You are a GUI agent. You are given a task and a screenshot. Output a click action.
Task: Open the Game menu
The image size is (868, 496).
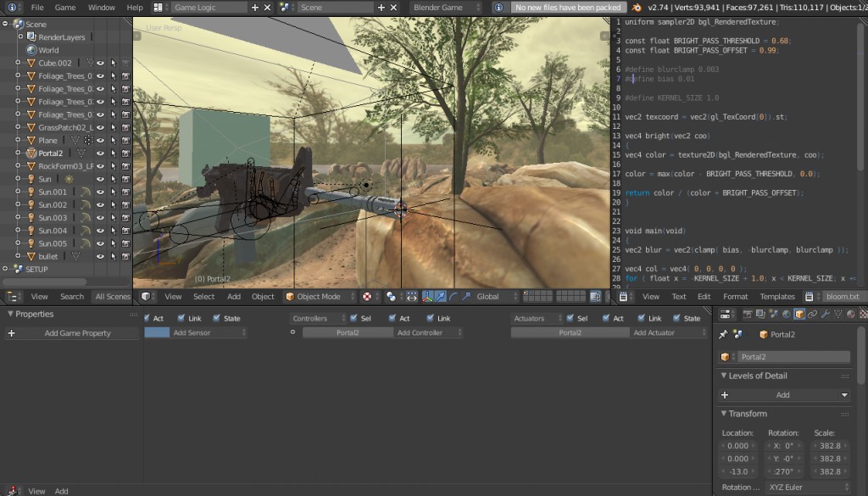(65, 8)
